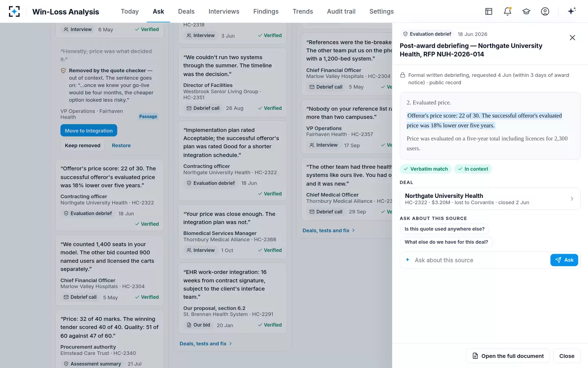Send question with the Ask button
The width and height of the screenshot is (588, 368).
[564, 260]
